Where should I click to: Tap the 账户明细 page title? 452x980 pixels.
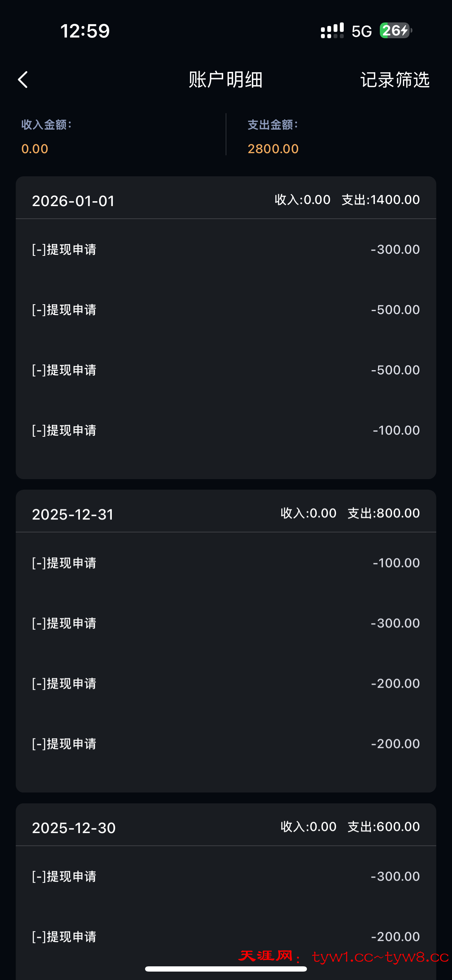[x=226, y=80]
